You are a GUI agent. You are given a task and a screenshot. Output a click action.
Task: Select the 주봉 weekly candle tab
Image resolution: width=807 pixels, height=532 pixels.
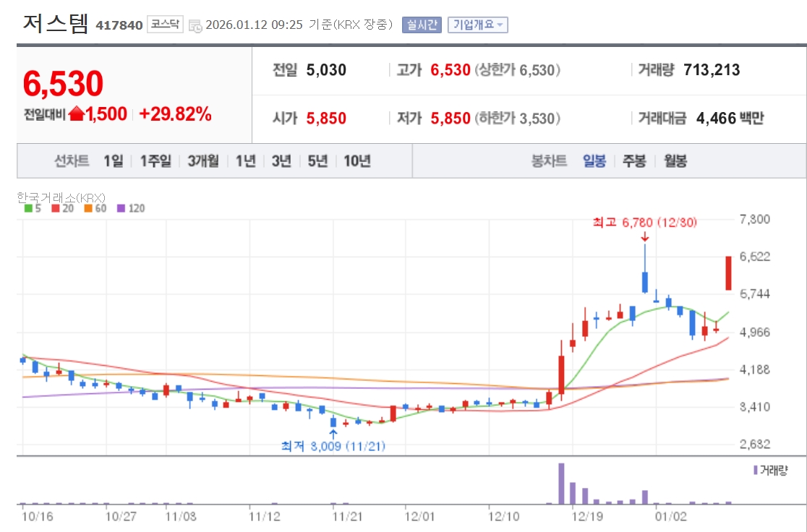tap(634, 161)
